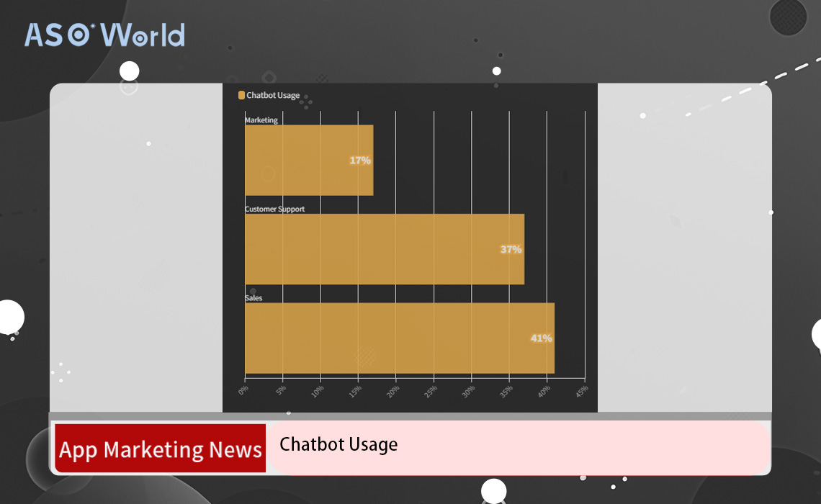This screenshot has height=504, width=821.
Task: Click the 15% axis tick label
Action: pos(355,392)
